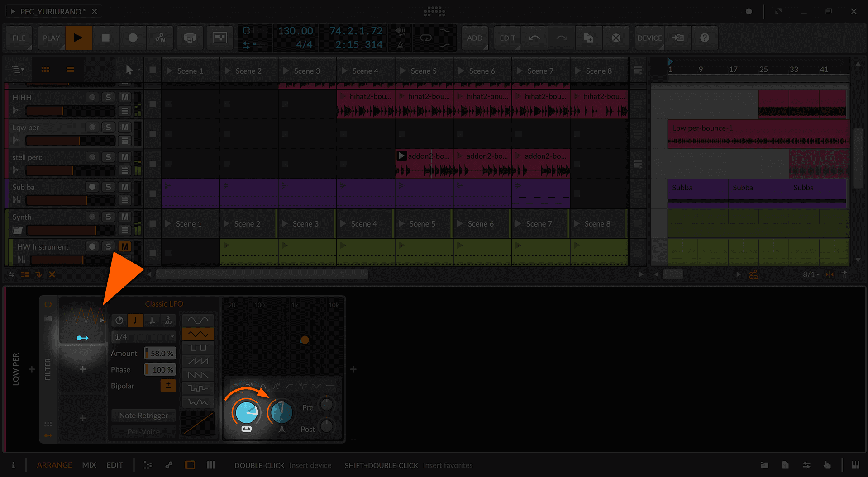Toggle Bipolar mode in Classic LFO
The height and width of the screenshot is (477, 868).
click(168, 385)
